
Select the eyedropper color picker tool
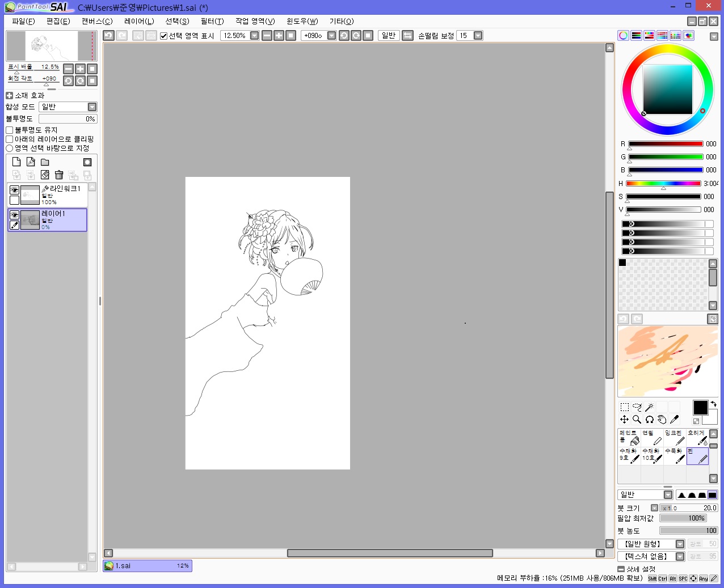[674, 420]
